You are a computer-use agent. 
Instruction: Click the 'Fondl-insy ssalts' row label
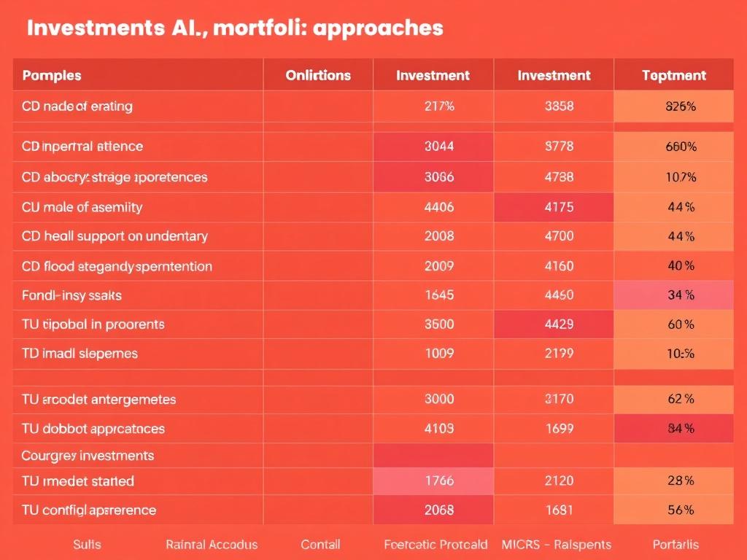[x=71, y=295]
